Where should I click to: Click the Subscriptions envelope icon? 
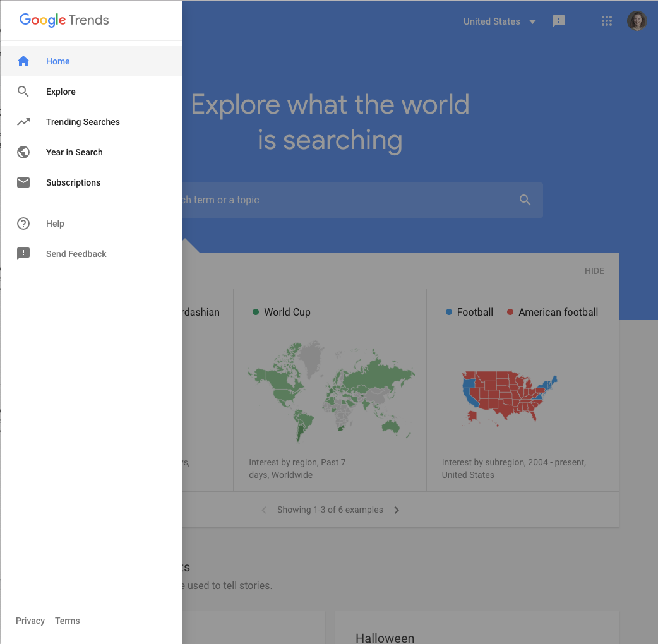click(23, 182)
